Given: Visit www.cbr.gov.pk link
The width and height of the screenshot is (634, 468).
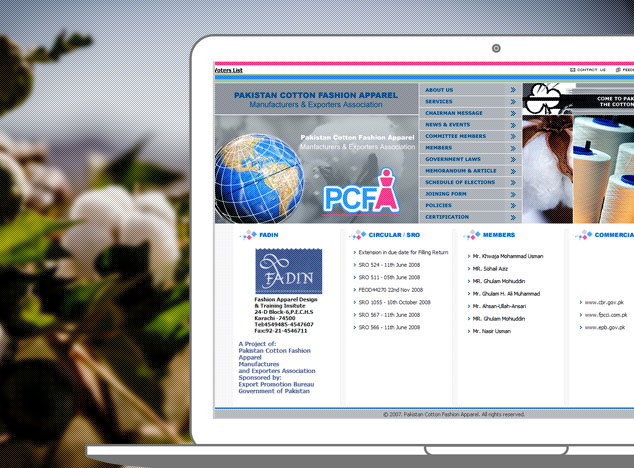Looking at the screenshot, I should click(604, 303).
